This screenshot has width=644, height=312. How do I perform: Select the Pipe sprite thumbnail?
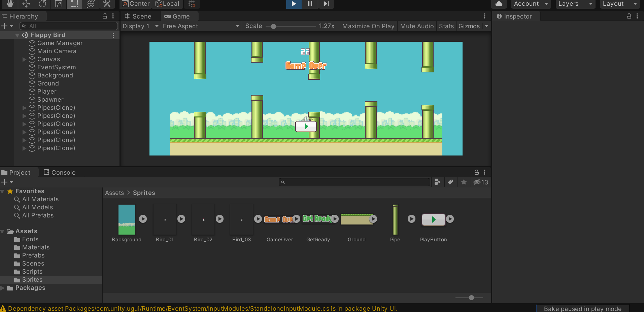pyautogui.click(x=395, y=219)
